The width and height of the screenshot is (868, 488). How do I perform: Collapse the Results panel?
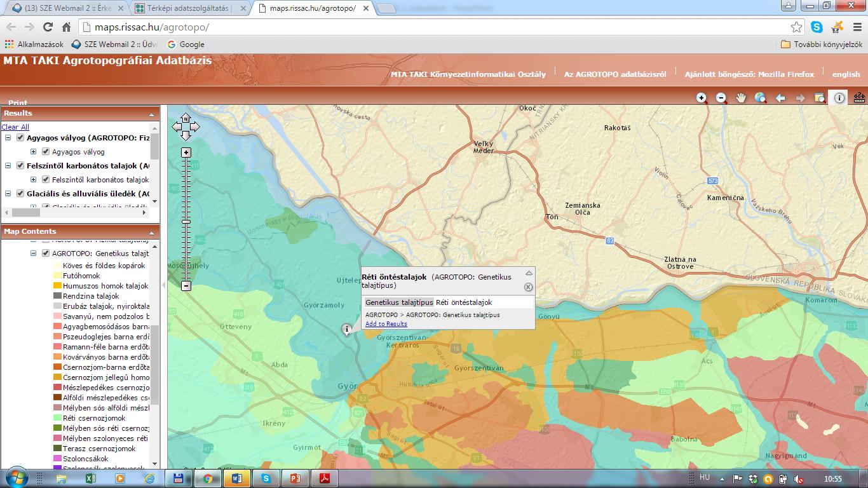[152, 114]
